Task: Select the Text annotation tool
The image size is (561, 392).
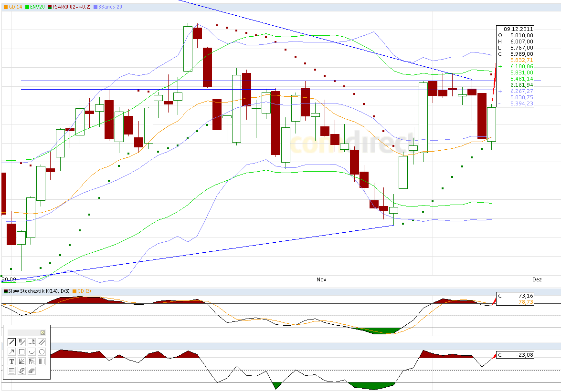Action: [x=11, y=361]
